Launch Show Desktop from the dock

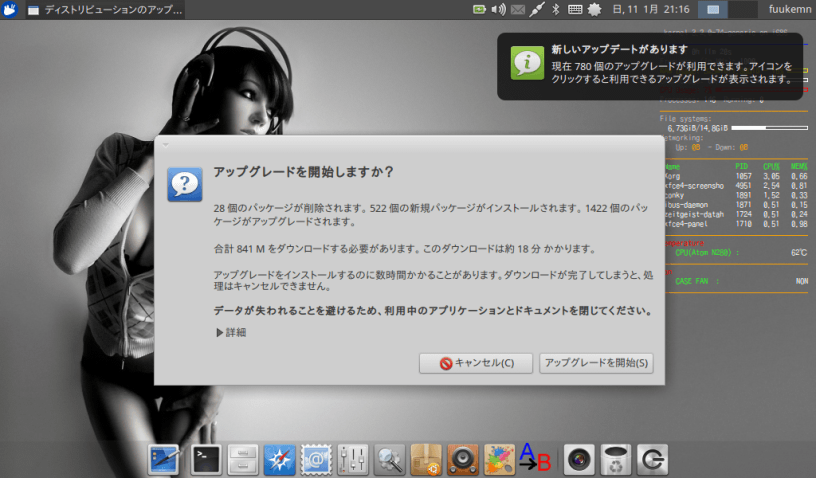coord(163,460)
